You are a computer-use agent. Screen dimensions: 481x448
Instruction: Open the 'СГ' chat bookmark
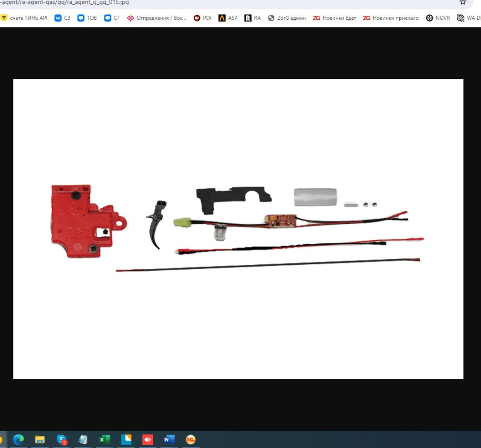click(112, 18)
